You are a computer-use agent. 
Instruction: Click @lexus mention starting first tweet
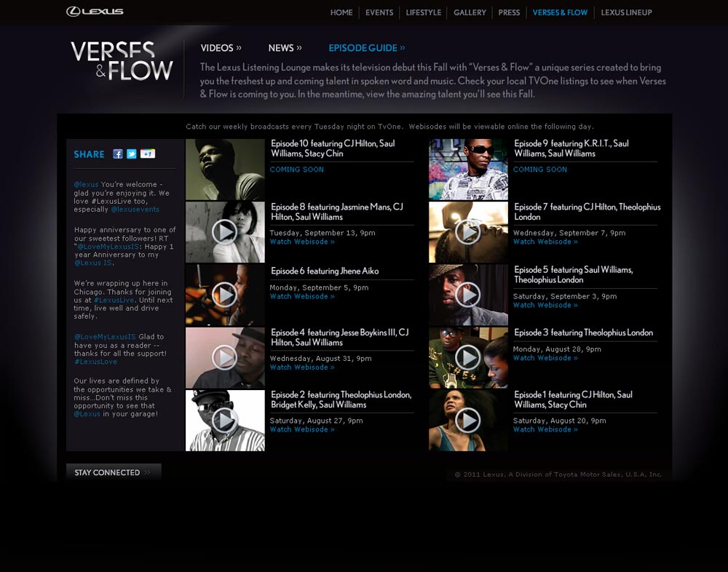point(87,184)
